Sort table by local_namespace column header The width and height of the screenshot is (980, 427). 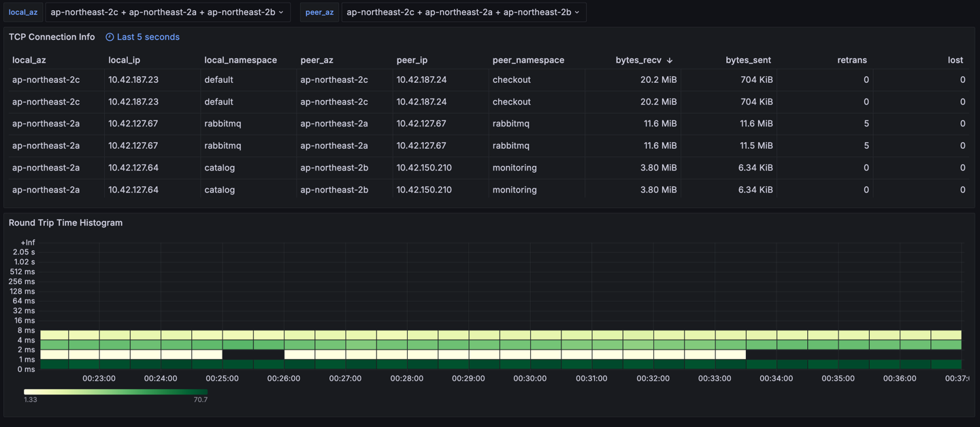(240, 60)
